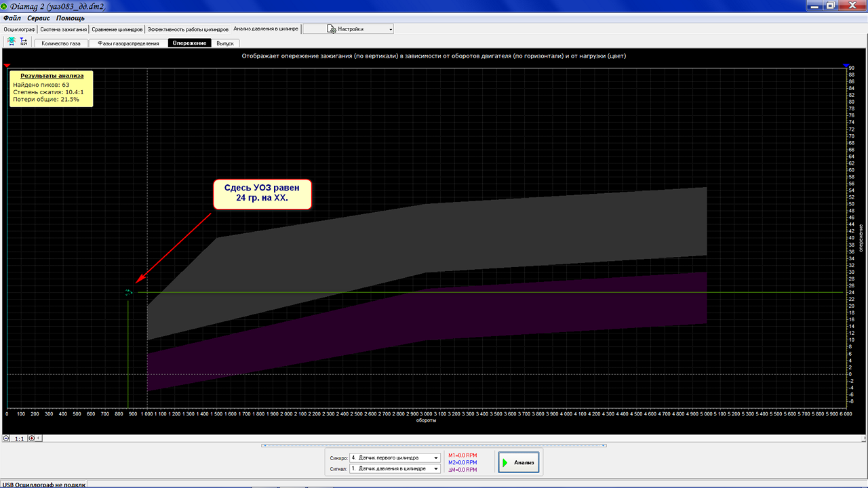868x488 pixels.
Task: Click the green play arrow on Анализ
Action: [505, 463]
